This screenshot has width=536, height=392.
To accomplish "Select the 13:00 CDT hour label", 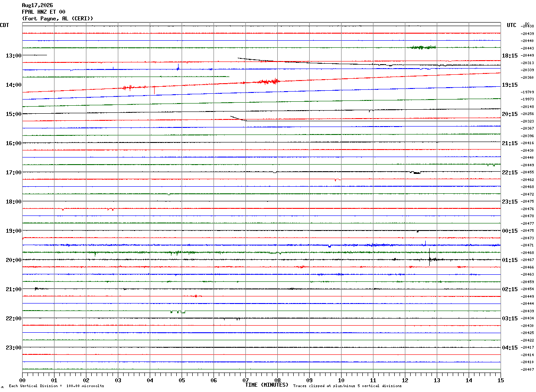I will [x=13, y=56].
